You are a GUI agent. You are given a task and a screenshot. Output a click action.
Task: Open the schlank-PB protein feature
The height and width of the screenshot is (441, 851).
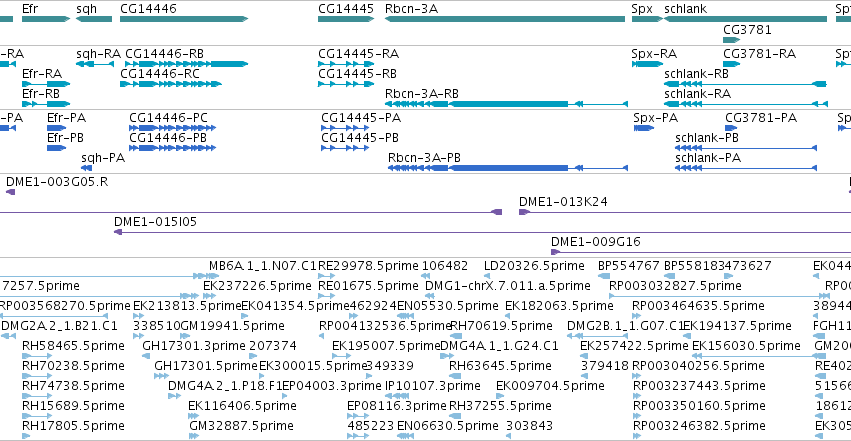pos(746,148)
